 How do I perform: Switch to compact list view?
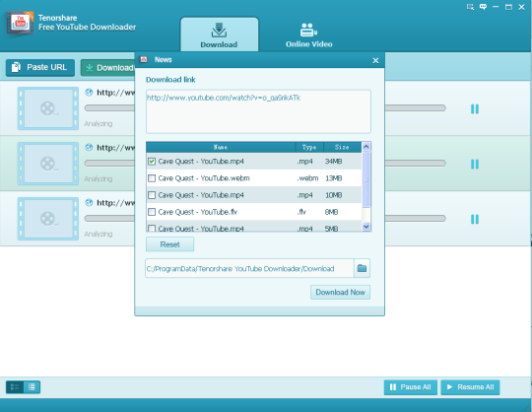tap(32, 387)
